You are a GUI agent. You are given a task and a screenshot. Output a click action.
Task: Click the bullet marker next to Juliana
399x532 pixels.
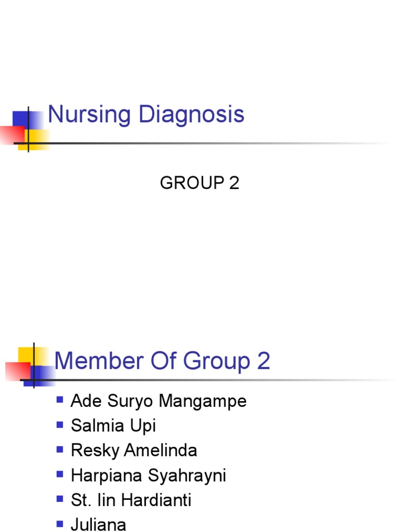(60, 524)
